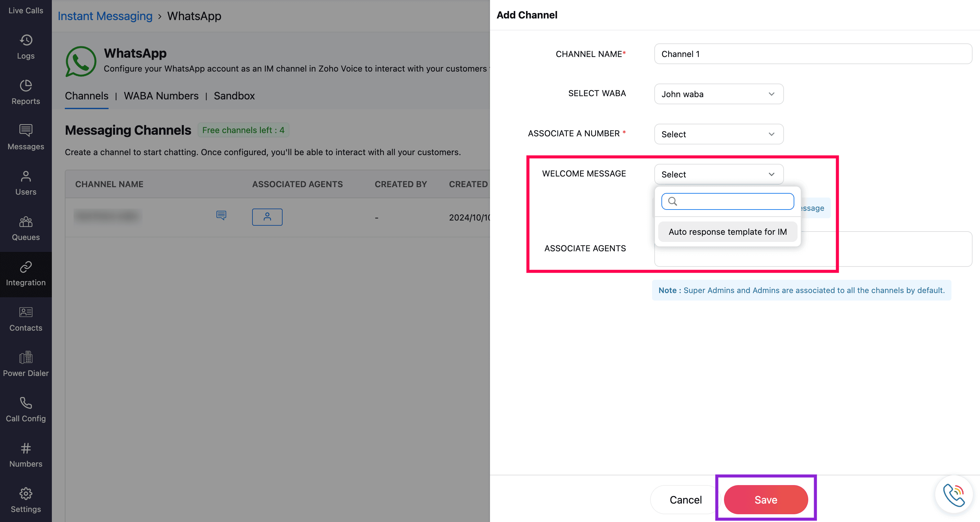
Task: Switch to the WABA Numbers tab
Action: 161,96
